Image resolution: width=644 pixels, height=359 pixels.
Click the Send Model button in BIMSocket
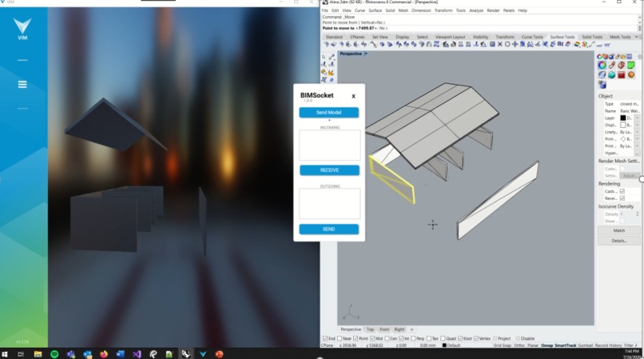tap(328, 112)
